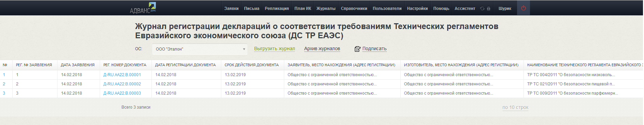Click the sign document pencil icon
This screenshot has width=644, height=125.
coord(357,49)
